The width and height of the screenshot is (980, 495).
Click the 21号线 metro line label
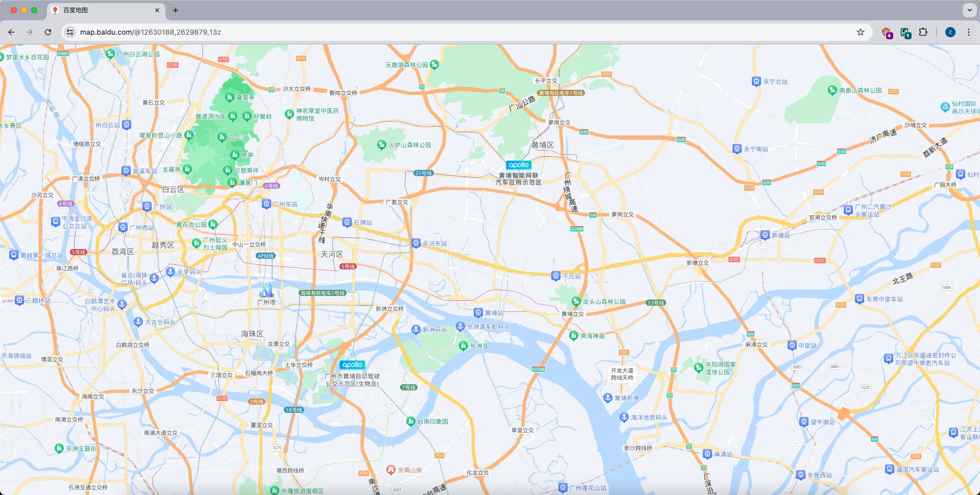[x=424, y=173]
